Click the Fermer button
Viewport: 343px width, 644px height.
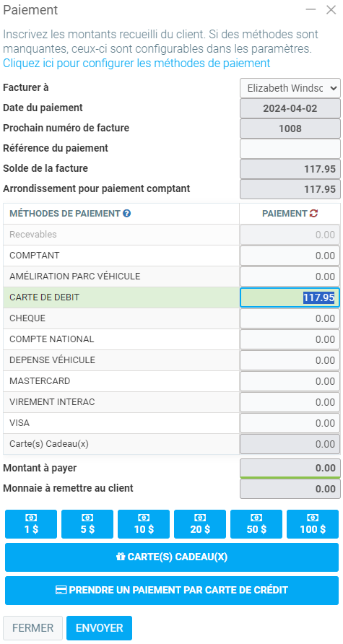pos(33,628)
